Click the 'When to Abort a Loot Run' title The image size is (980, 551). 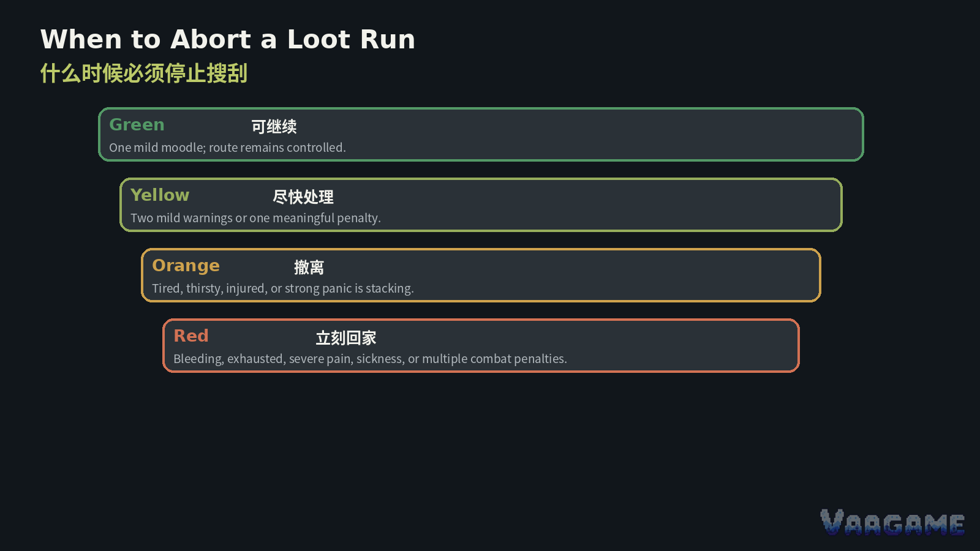click(228, 40)
